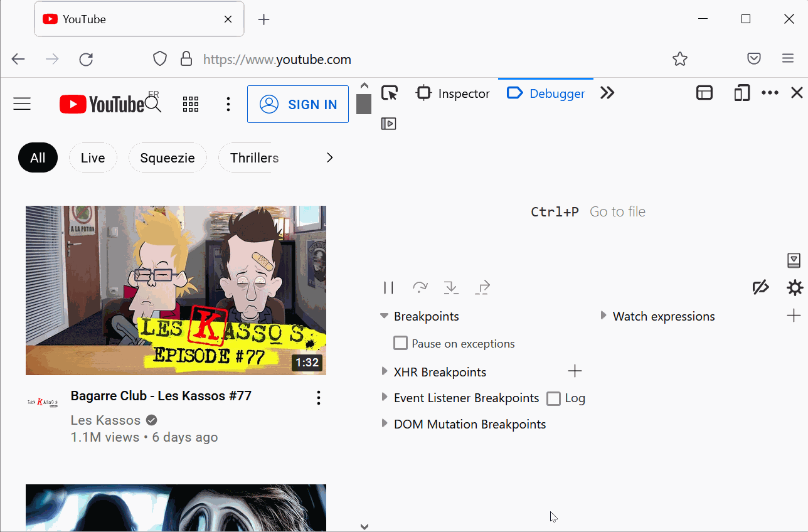
Task: Bookmark this page with the star
Action: [x=680, y=59]
